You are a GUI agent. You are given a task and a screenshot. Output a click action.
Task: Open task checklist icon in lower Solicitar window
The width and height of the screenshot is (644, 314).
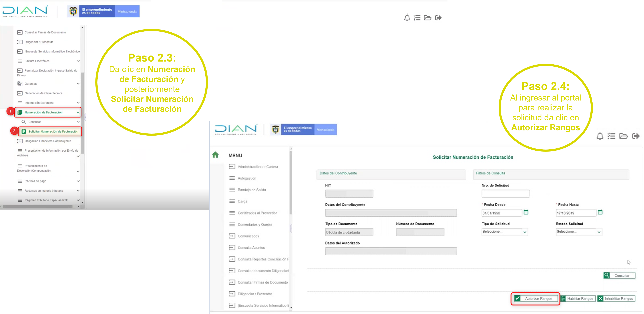(611, 136)
